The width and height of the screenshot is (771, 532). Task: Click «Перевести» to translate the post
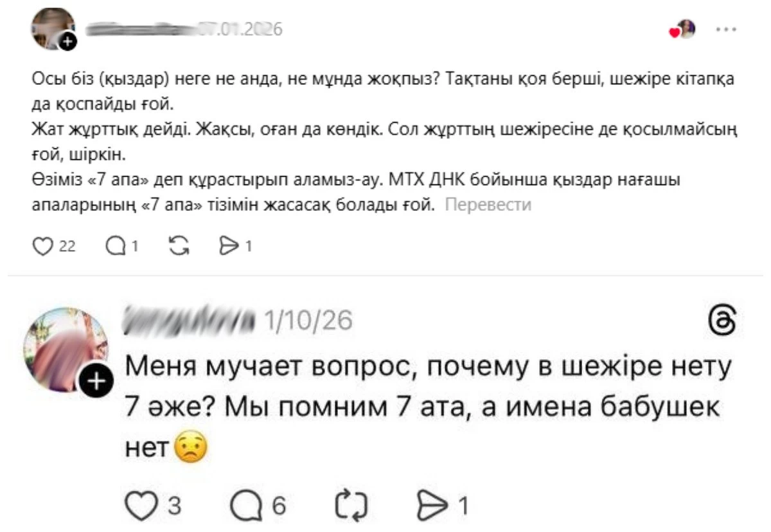pyautogui.click(x=488, y=205)
